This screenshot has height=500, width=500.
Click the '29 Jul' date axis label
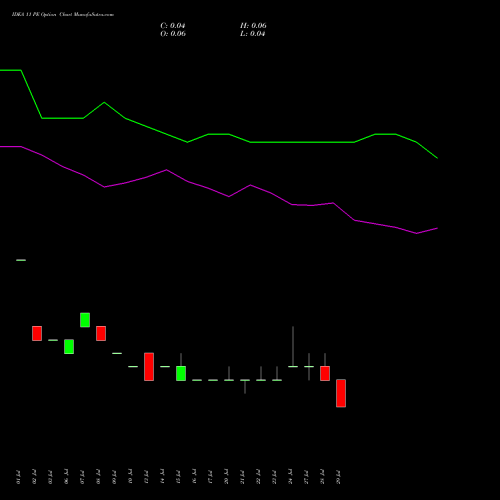point(338,477)
